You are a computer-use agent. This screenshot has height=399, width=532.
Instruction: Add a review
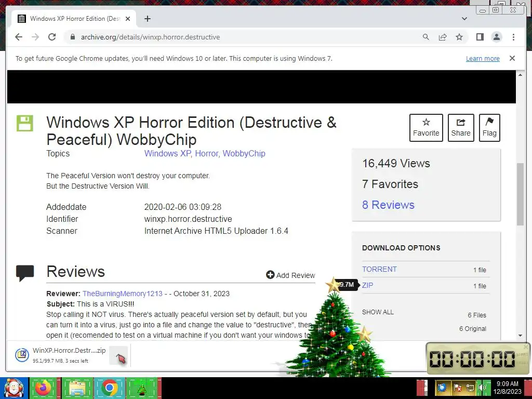coord(291,275)
